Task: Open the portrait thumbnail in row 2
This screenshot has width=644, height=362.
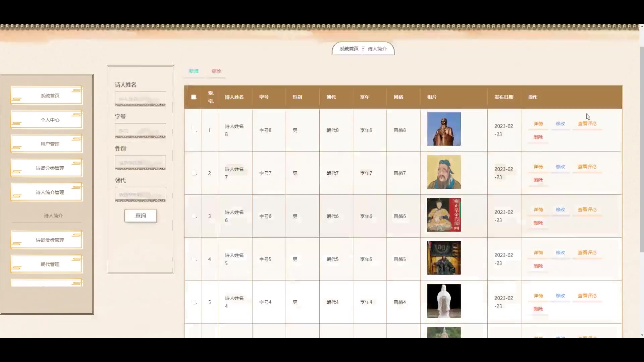Action: tap(444, 172)
